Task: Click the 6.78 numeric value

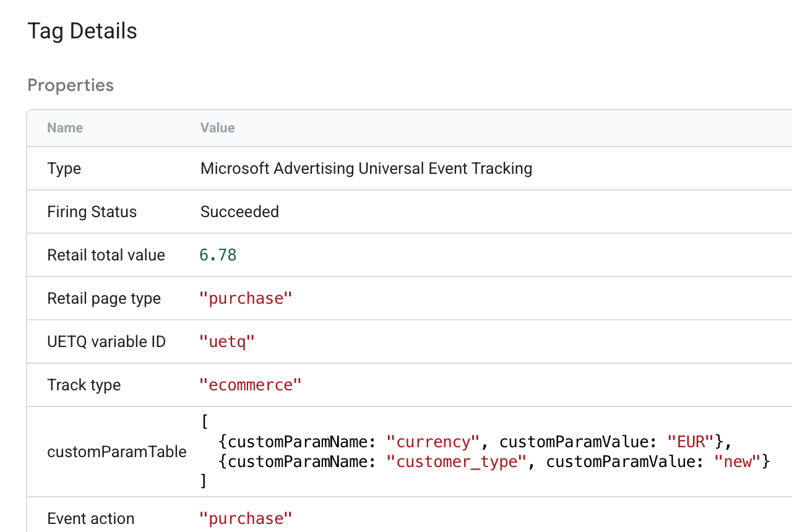Action: (x=218, y=255)
